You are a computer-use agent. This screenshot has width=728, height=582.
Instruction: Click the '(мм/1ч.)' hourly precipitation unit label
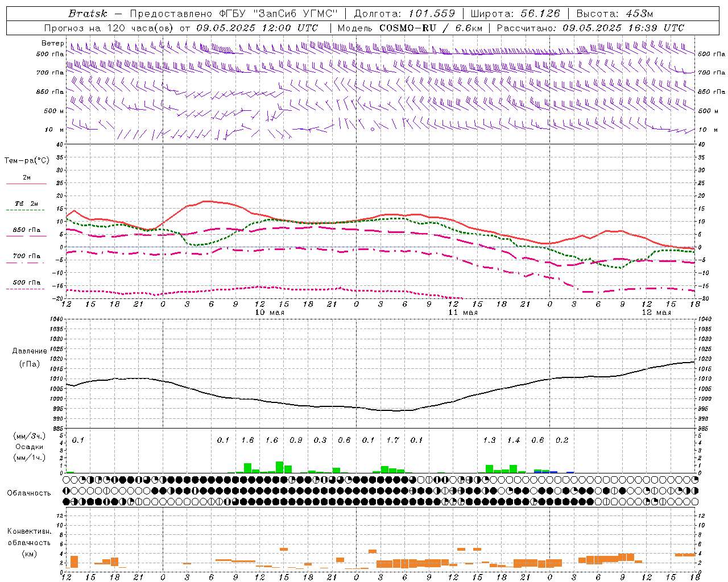click(x=30, y=458)
